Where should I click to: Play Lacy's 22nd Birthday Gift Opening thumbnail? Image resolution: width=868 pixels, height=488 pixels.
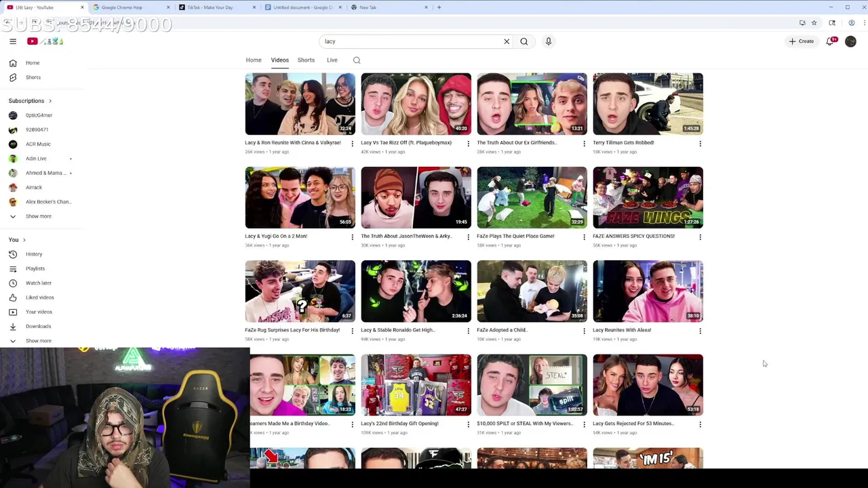point(416,384)
